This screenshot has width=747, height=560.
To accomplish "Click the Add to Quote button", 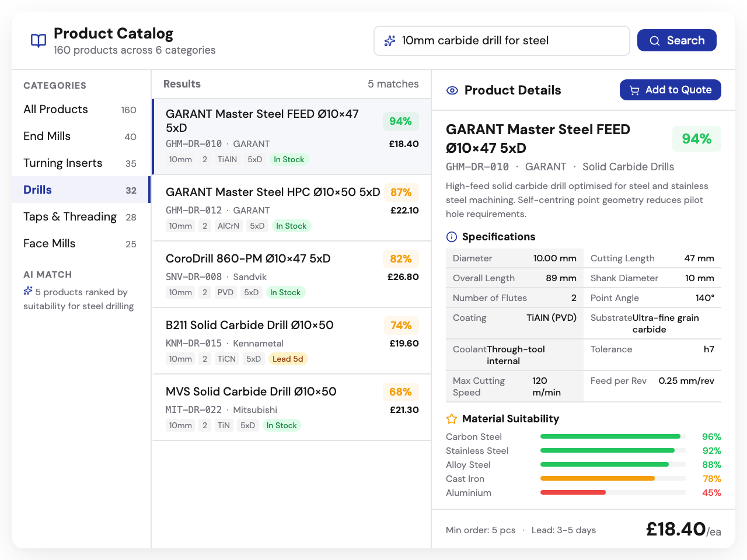I will (x=670, y=90).
